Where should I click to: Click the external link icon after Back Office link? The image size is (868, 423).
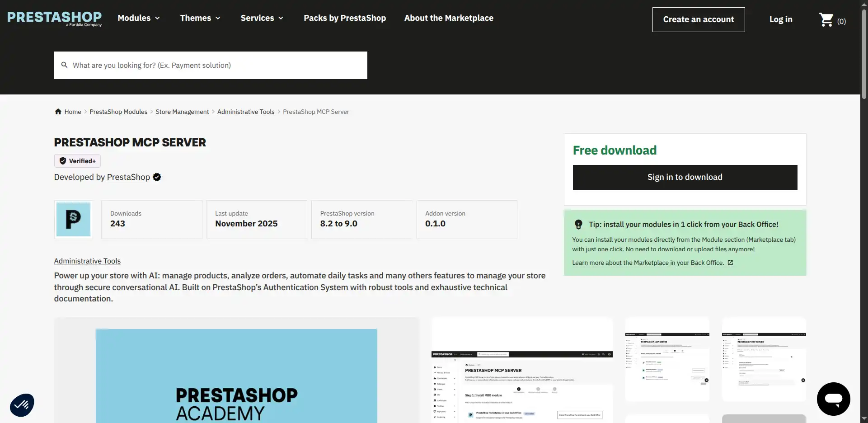pyautogui.click(x=731, y=263)
